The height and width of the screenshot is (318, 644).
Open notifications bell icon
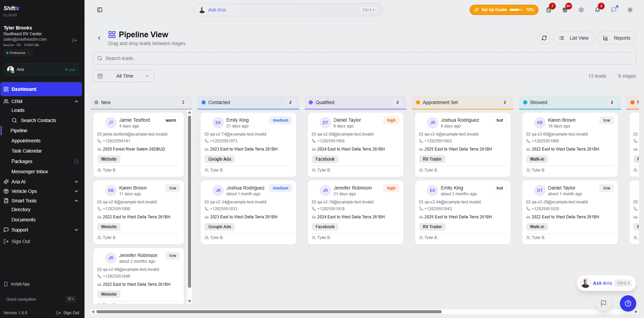point(598,10)
